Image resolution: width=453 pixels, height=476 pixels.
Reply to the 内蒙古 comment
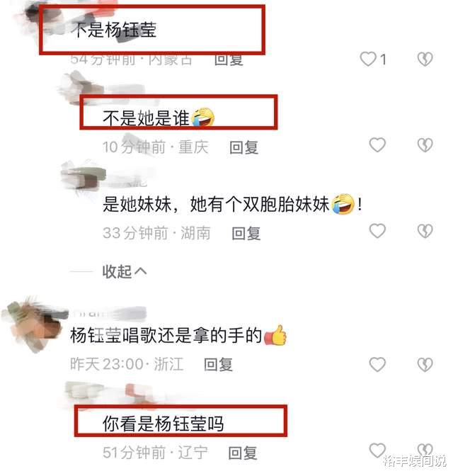tap(229, 59)
